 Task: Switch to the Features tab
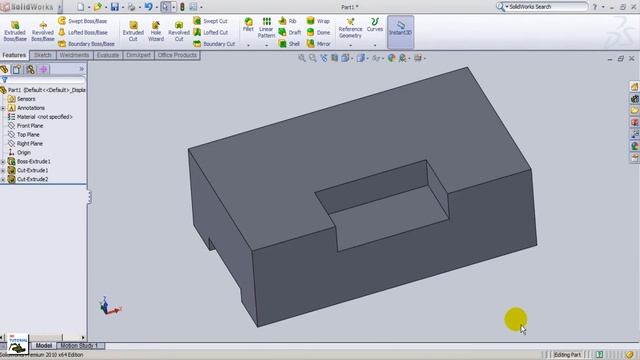click(14, 55)
